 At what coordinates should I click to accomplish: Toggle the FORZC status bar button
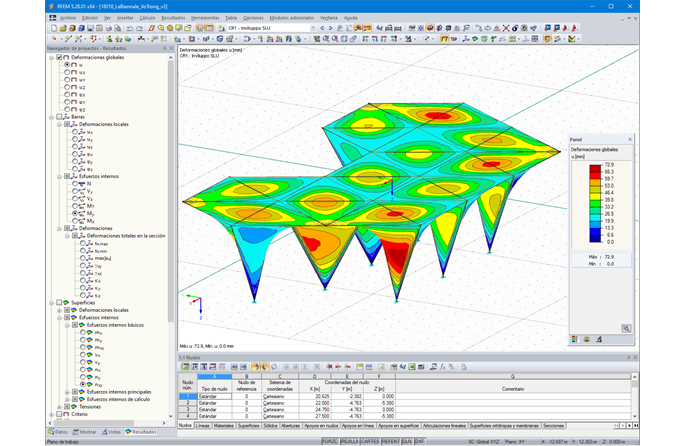(330, 442)
